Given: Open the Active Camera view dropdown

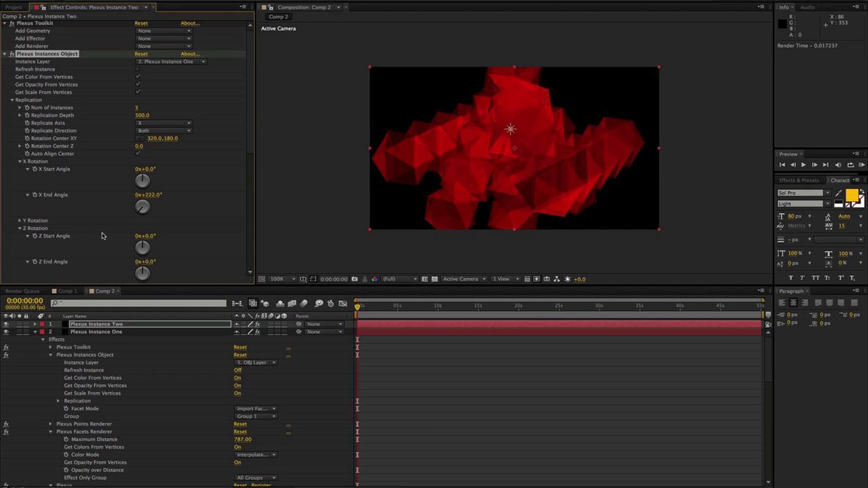Looking at the screenshot, I should [464, 279].
